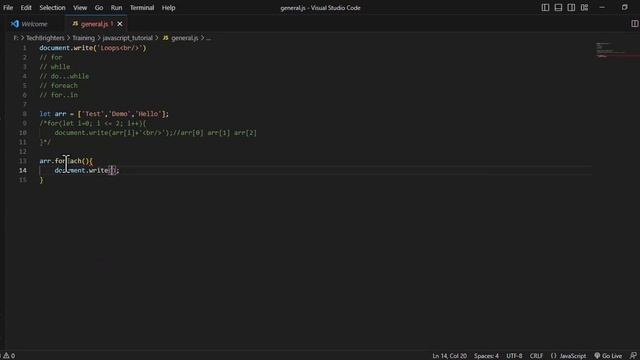Split the editor right
This screenshot has height=360, width=640.
point(635,24)
